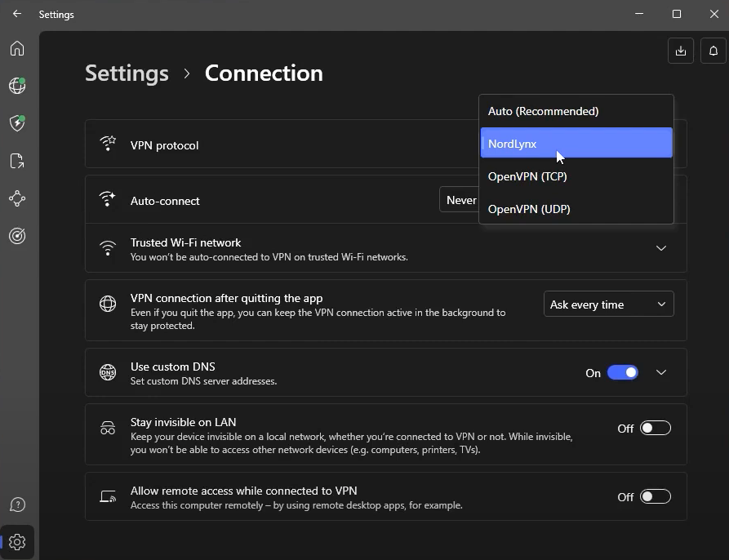This screenshot has width=729, height=560.
Task: Open the Meshnet sidebar icon
Action: coord(17,198)
